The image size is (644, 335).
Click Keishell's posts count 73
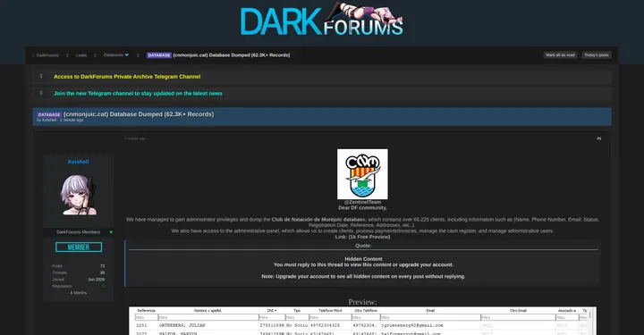click(x=102, y=266)
